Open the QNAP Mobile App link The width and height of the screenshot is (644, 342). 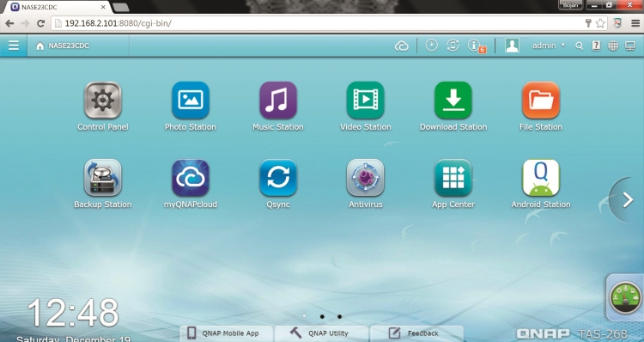227,333
